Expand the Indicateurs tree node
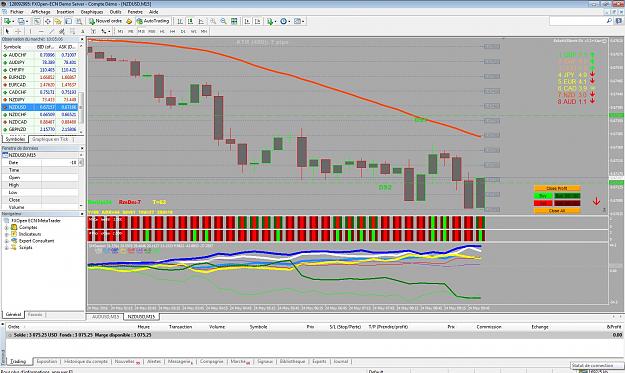The image size is (625, 373). coord(6,234)
